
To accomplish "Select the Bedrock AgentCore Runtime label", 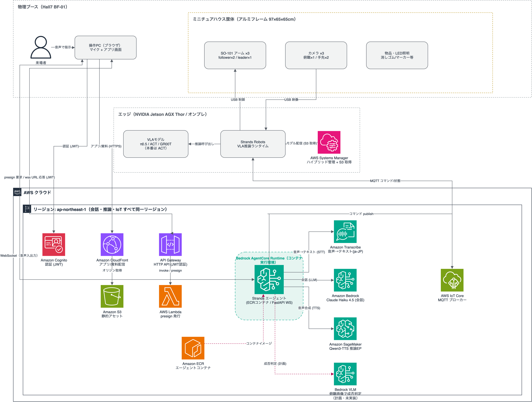I will (269, 260).
